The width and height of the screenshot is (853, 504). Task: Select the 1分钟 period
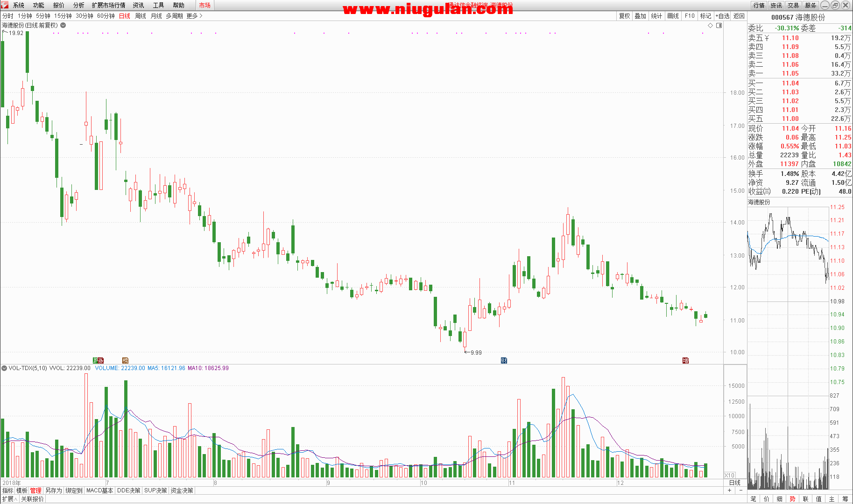25,16
